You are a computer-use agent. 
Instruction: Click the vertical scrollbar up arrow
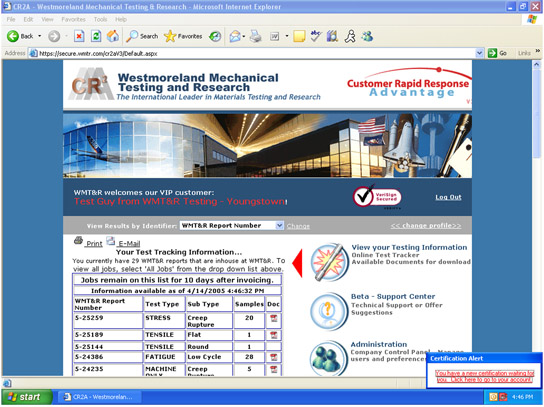point(536,64)
